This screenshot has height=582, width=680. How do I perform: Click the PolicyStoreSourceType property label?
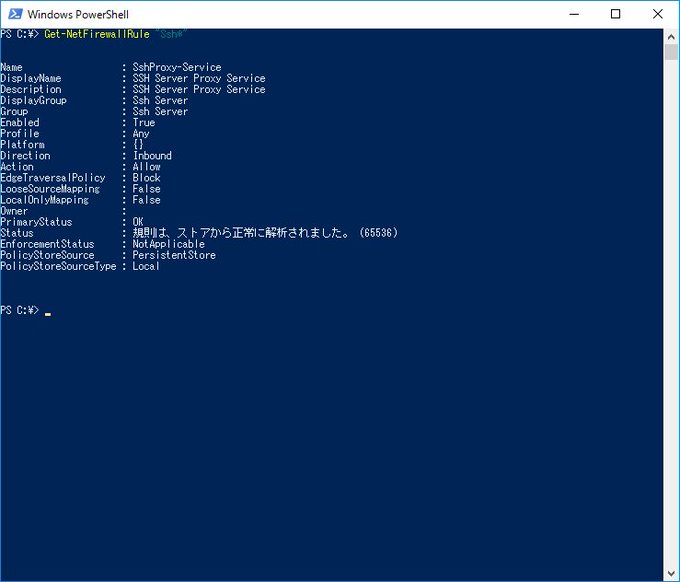pyautogui.click(x=58, y=266)
